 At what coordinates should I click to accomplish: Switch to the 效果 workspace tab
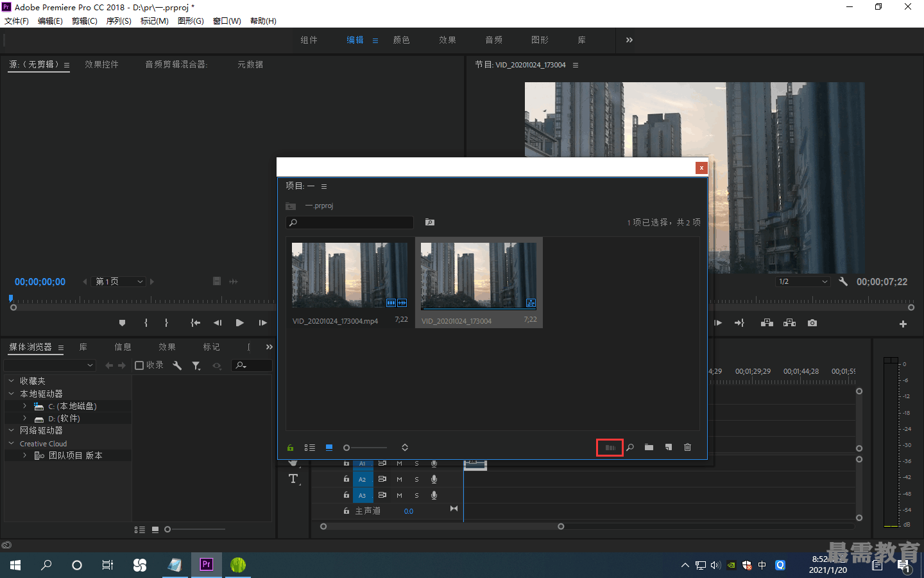click(x=447, y=40)
